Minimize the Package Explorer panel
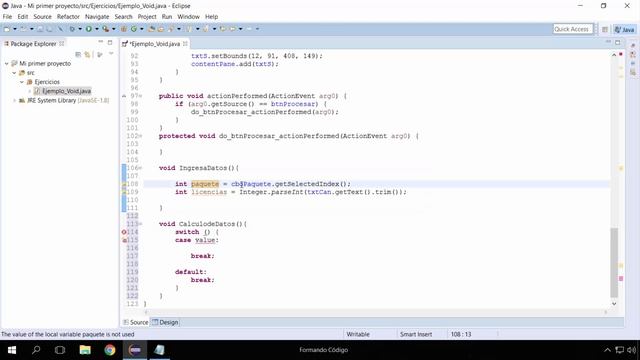The image size is (640, 360). 100,42
